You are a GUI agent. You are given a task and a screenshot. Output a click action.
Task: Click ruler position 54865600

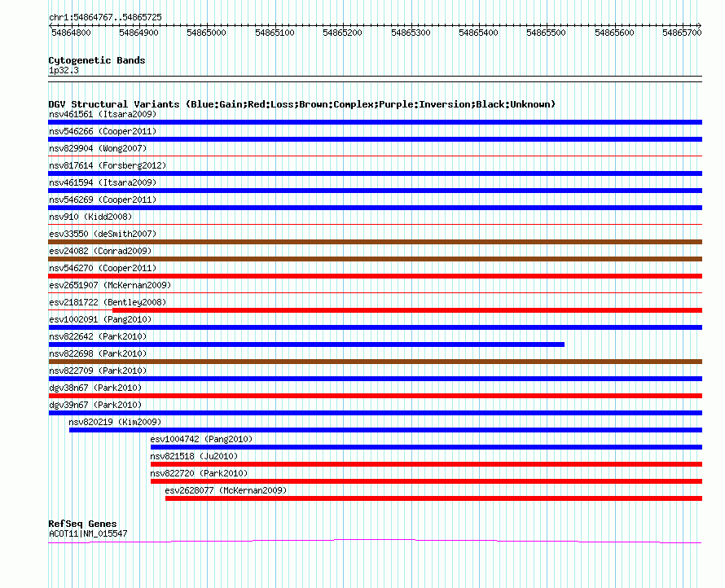coord(614,33)
